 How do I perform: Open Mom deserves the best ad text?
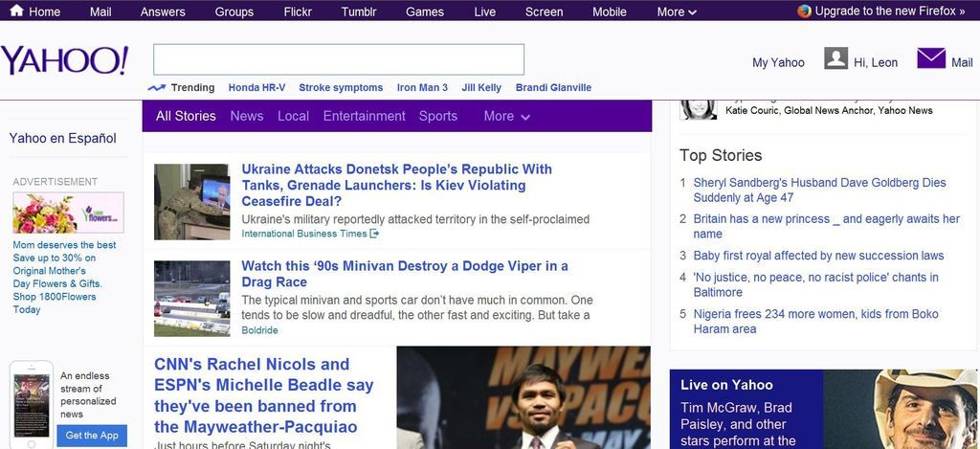click(64, 277)
